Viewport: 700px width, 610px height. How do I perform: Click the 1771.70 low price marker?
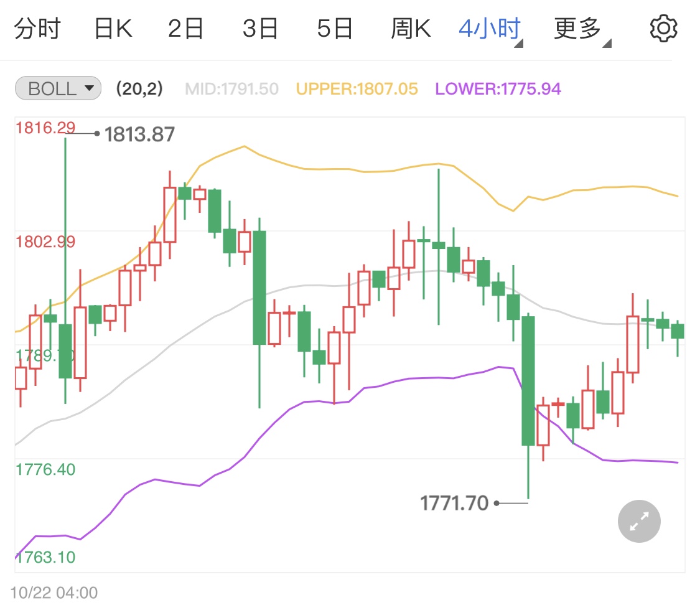coord(454,504)
